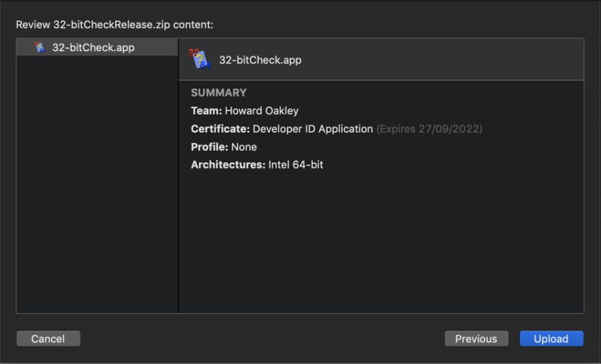Go back with the Previous button
Screen dimensions: 601x364
pos(476,338)
